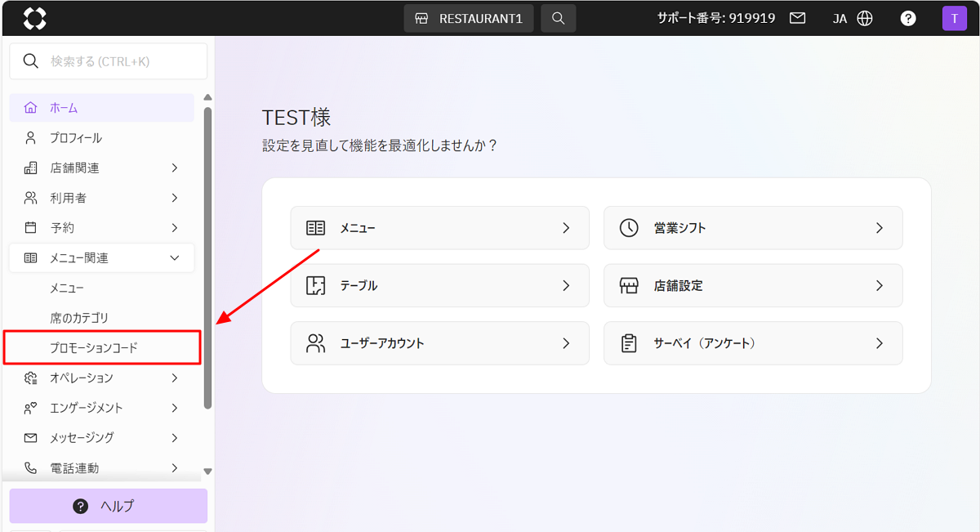
Task: Open the RESTAURANT1 store selector
Action: click(x=469, y=18)
